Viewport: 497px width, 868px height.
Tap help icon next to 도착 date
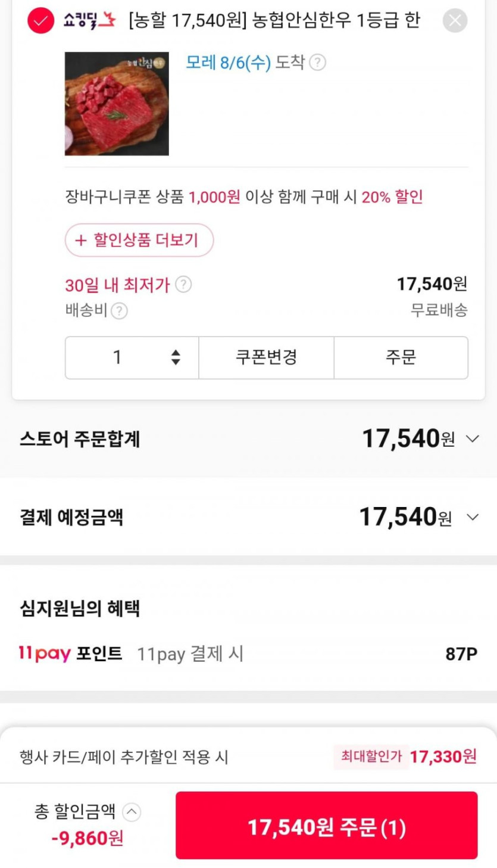(318, 63)
